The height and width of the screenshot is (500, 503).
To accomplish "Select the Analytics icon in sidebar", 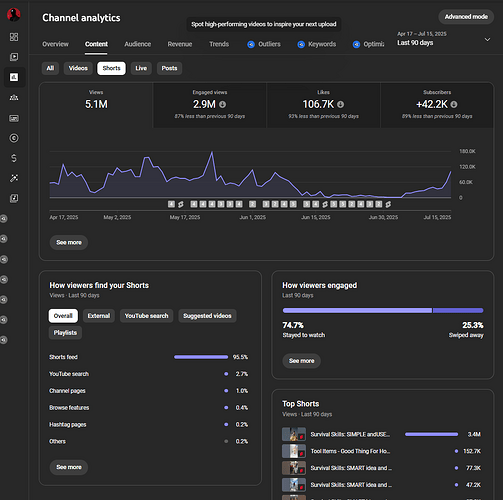I will click(x=14, y=77).
